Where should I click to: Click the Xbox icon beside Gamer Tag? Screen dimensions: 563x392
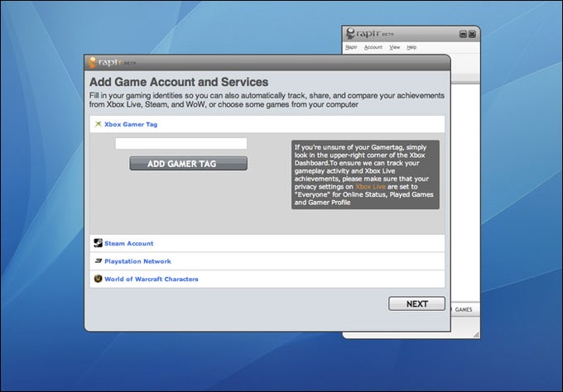tap(98, 124)
